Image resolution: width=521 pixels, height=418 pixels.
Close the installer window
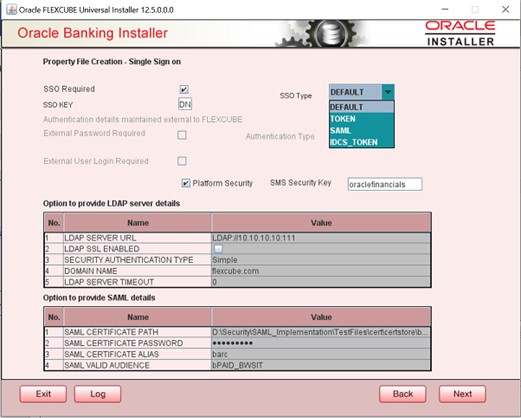pos(505,9)
